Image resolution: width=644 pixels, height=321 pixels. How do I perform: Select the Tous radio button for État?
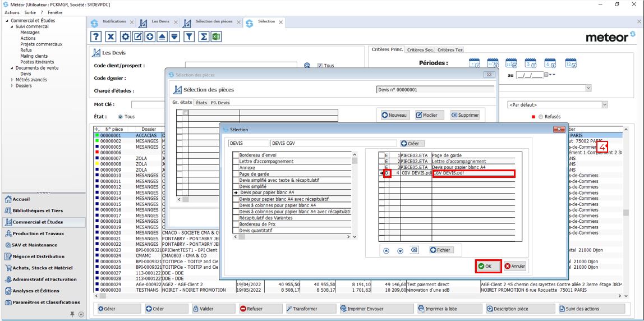pos(121,117)
